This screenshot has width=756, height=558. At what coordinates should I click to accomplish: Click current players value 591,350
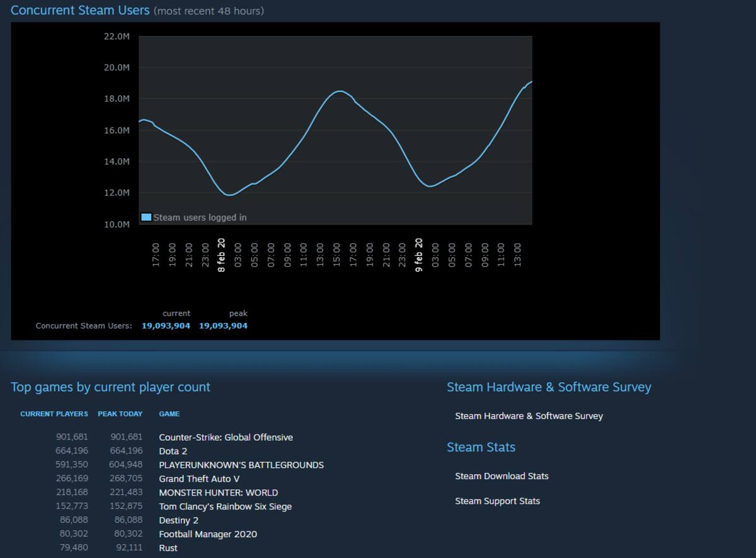72,465
